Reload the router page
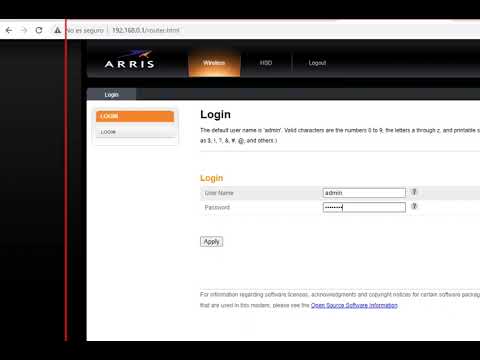The height and width of the screenshot is (360, 480). pyautogui.click(x=39, y=30)
